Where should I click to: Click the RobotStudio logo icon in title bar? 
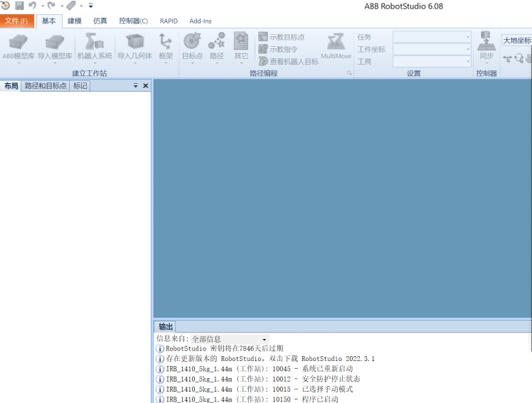click(5, 5)
